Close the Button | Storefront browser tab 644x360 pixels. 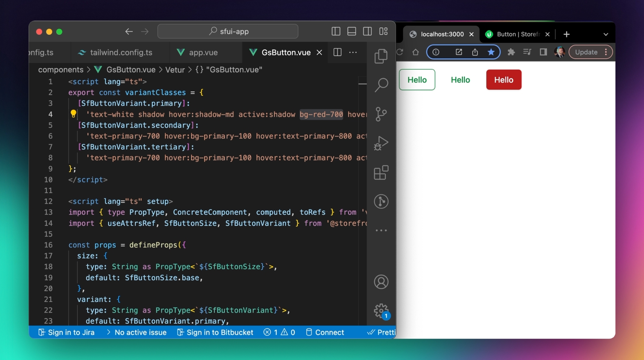coord(547,34)
